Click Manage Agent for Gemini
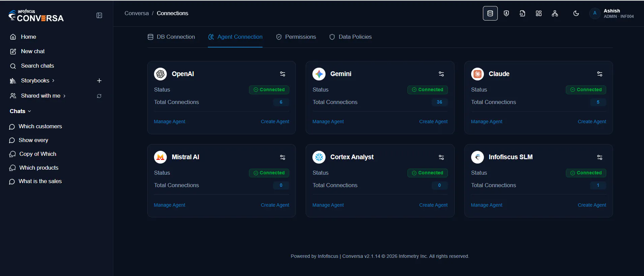This screenshot has height=276, width=644. click(328, 122)
